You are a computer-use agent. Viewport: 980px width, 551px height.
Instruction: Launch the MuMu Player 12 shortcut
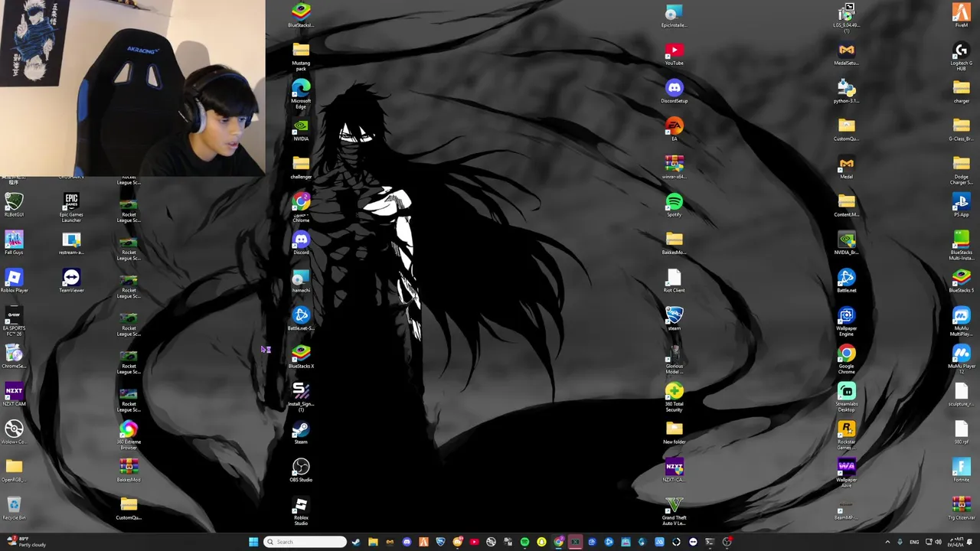tap(961, 359)
